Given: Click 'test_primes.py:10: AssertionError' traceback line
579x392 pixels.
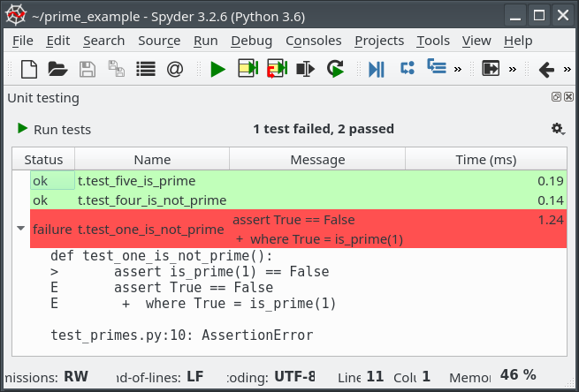Looking at the screenshot, I should [182, 335].
